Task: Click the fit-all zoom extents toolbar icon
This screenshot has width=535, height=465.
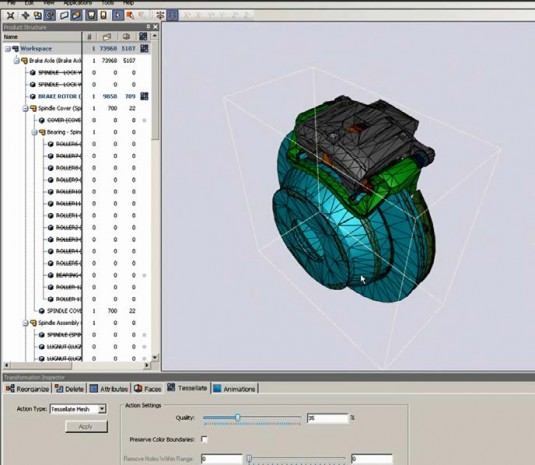Action: coord(11,15)
